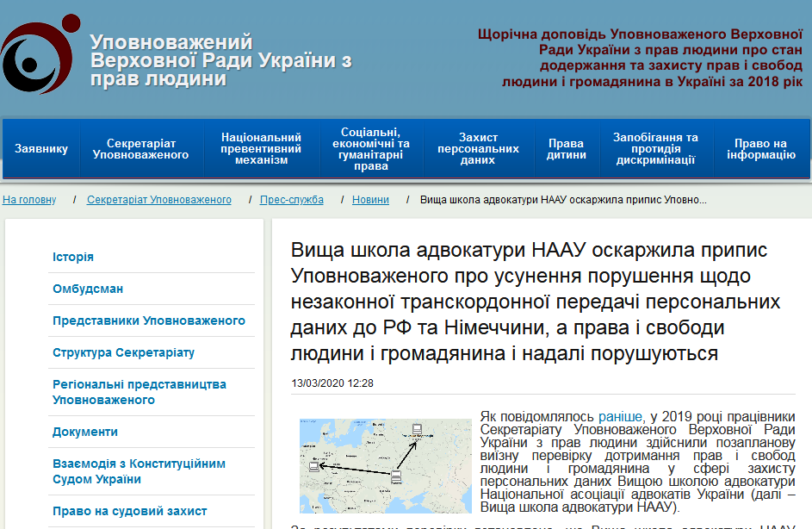Open 'Право на судовий захист' sidebar link
Screen dimensions: 812x529
[x=129, y=511]
